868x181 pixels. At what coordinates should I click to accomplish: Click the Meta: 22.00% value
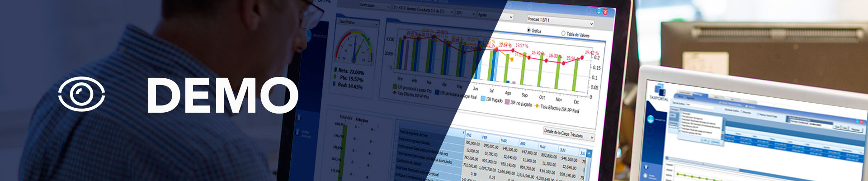[x=351, y=71]
